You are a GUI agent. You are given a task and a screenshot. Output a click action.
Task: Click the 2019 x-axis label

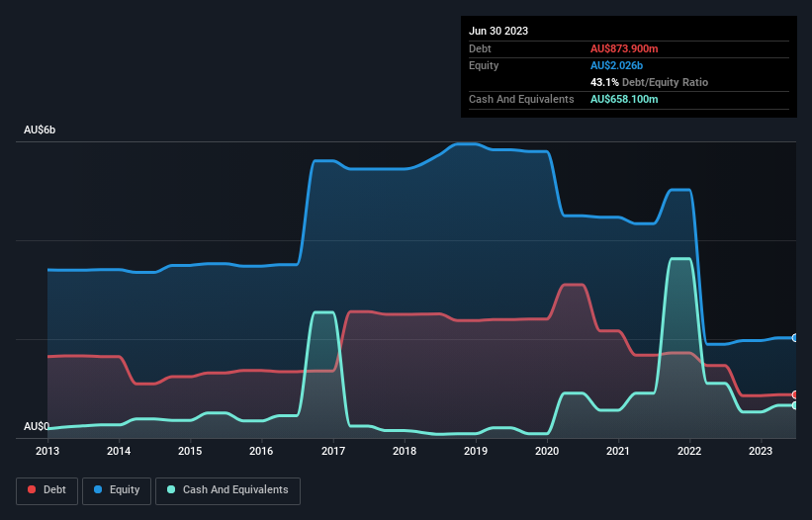[476, 451]
